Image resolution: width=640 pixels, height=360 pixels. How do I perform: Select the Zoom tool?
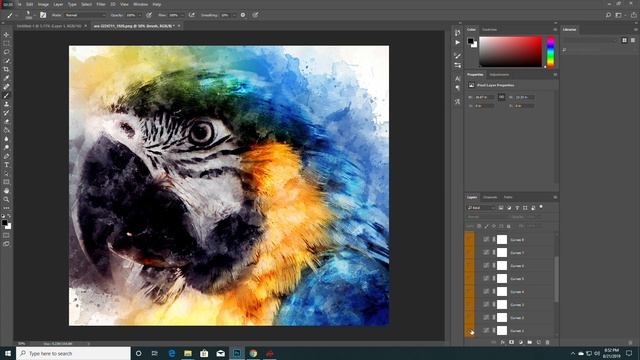click(6, 200)
